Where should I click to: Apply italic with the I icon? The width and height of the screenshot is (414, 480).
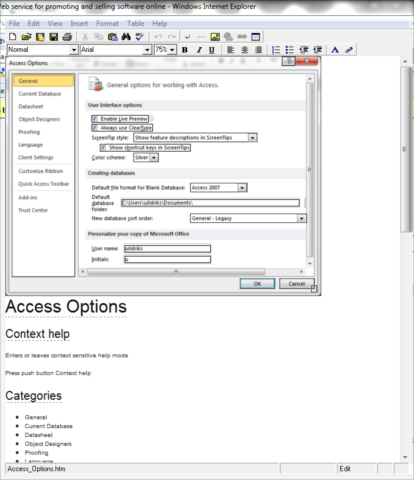tap(199, 50)
